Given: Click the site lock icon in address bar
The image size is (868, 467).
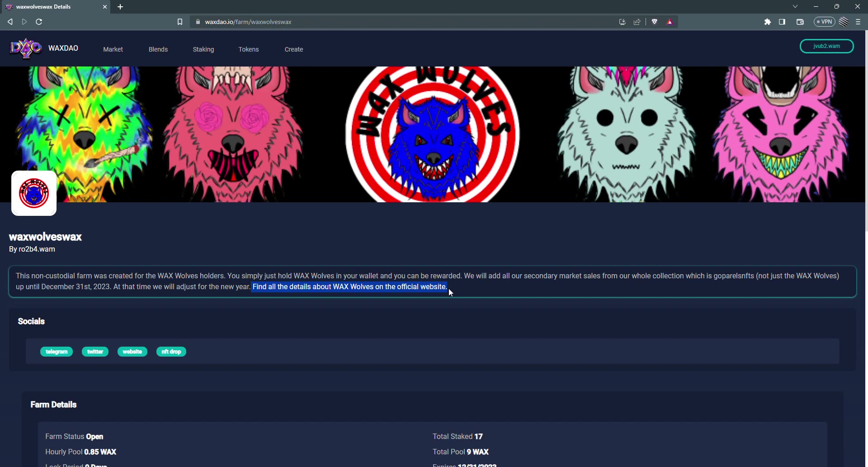Looking at the screenshot, I should tap(198, 22).
